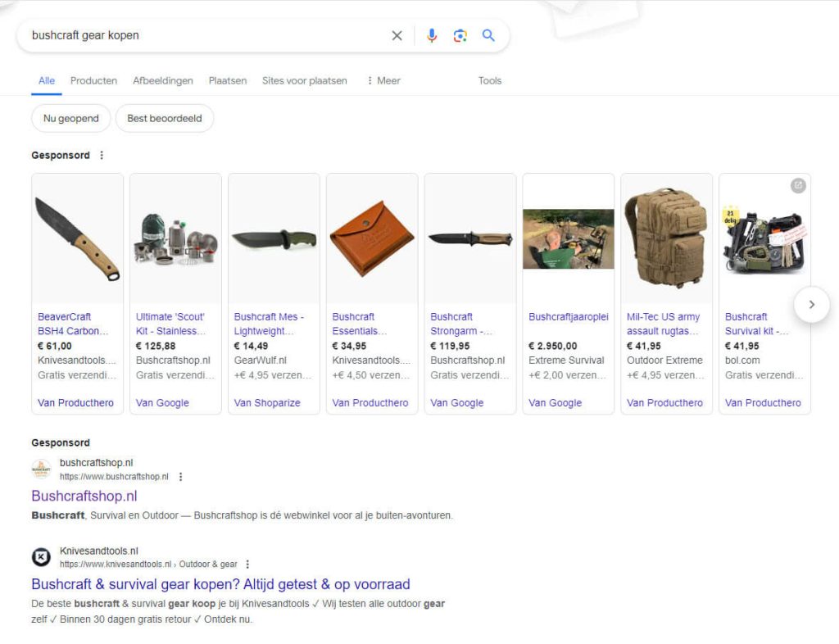839x644 pixels.
Task: Click Van Producthero under the BeaverCraft card
Action: [75, 403]
